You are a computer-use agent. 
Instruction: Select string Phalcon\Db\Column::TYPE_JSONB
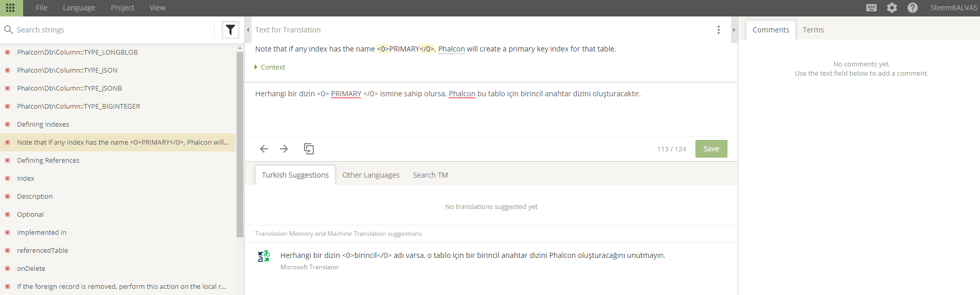point(118,88)
